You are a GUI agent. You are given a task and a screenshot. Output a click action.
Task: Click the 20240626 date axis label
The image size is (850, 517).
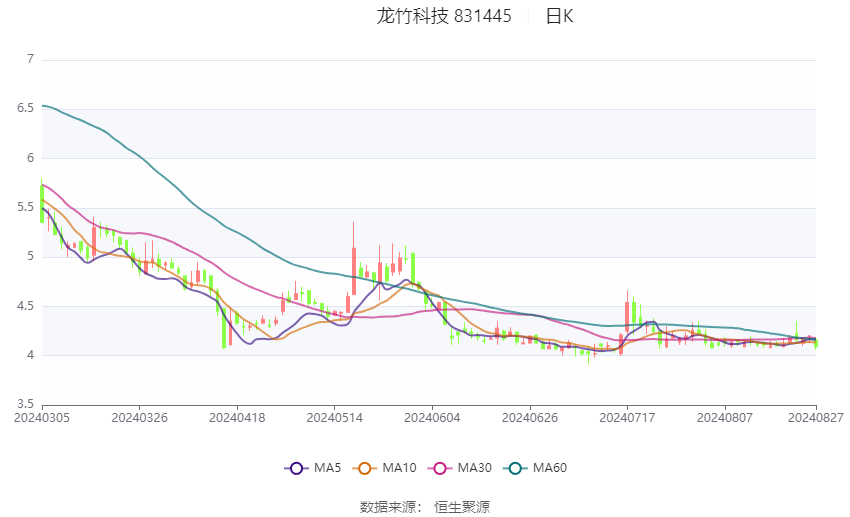[x=530, y=418]
